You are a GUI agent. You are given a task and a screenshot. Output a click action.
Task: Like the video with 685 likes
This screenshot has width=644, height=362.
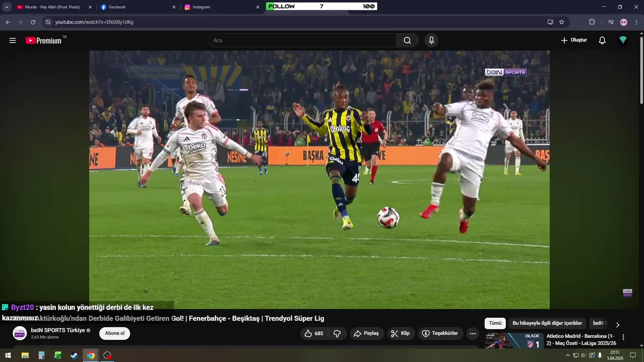[x=314, y=333]
